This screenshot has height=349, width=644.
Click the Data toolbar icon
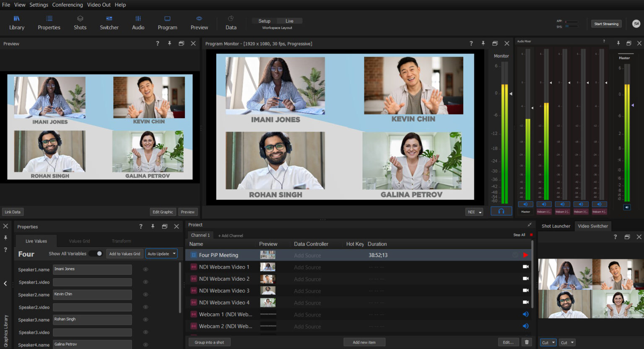231,23
